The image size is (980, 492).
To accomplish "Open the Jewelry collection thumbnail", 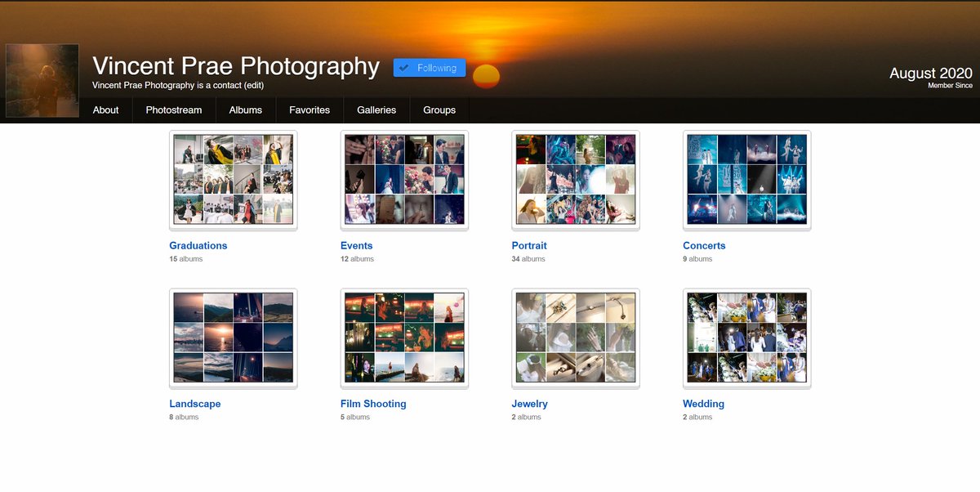I will tap(576, 338).
